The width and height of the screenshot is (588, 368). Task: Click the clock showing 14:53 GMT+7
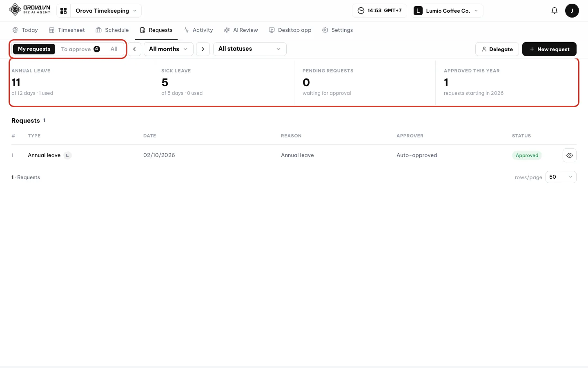[379, 11]
